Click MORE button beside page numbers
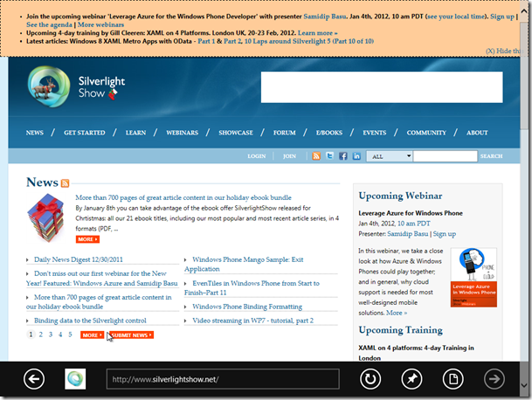Image resolution: width=532 pixels, height=400 pixels. [93, 334]
